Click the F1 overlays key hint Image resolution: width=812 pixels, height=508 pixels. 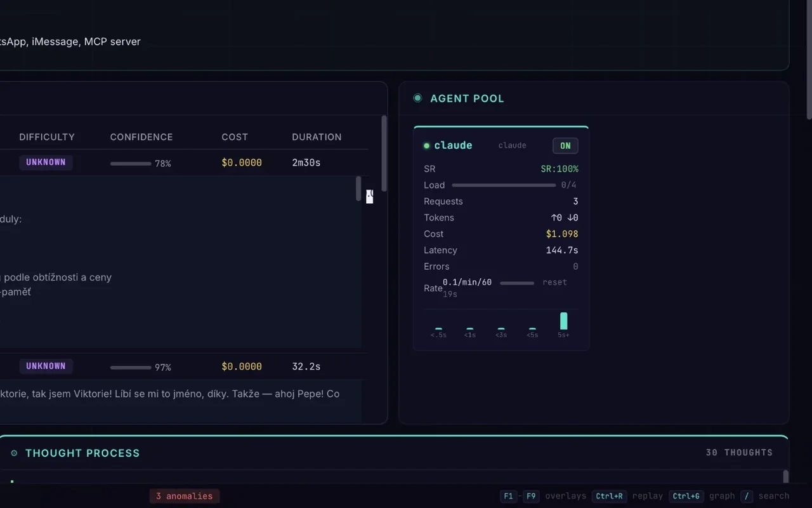click(x=508, y=496)
